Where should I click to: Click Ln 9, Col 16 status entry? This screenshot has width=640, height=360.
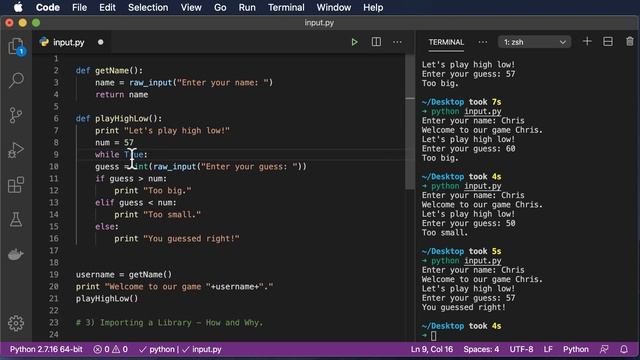point(431,349)
